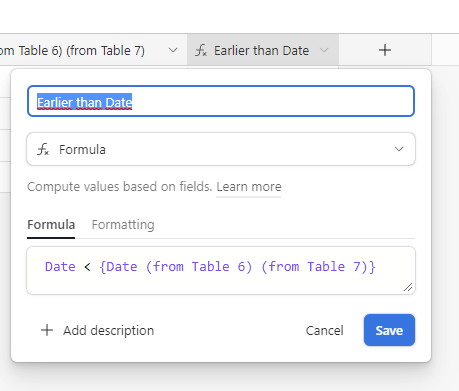Click the lookup field reference in formula

point(238,267)
